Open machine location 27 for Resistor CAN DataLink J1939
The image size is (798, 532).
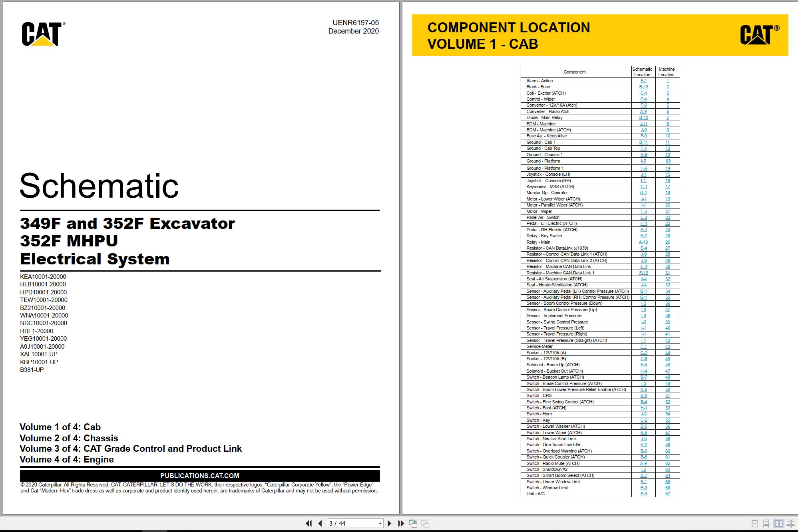click(667, 248)
